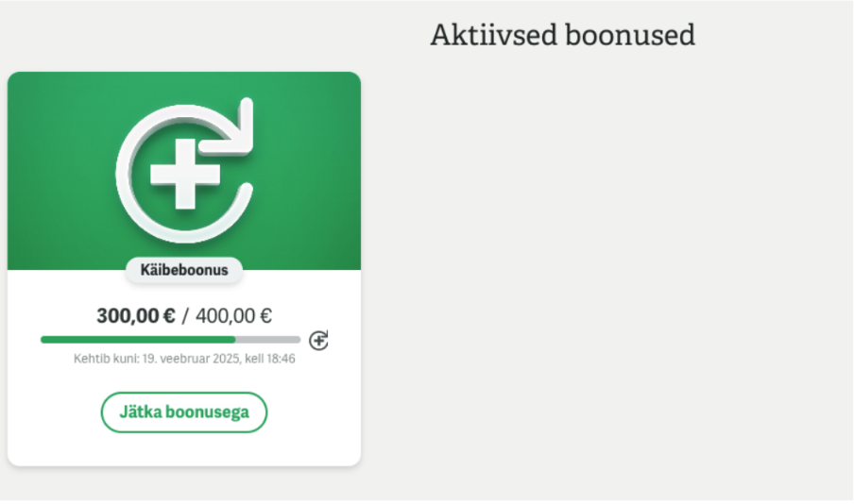Click the green banner area left of the bonus icon
The width and height of the screenshot is (854, 504).
pyautogui.click(x=57, y=170)
